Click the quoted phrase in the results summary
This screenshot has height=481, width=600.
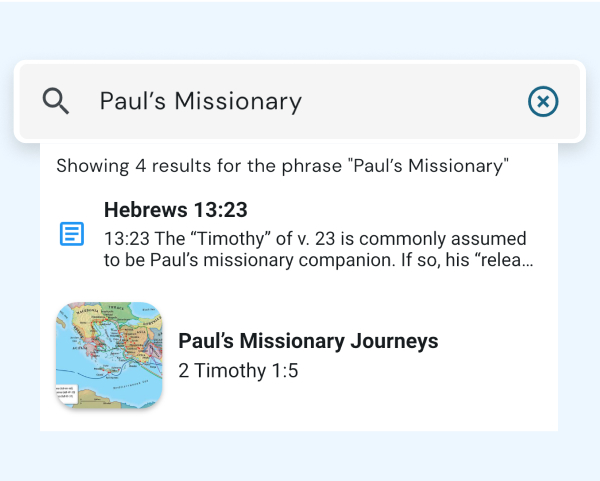[428, 166]
